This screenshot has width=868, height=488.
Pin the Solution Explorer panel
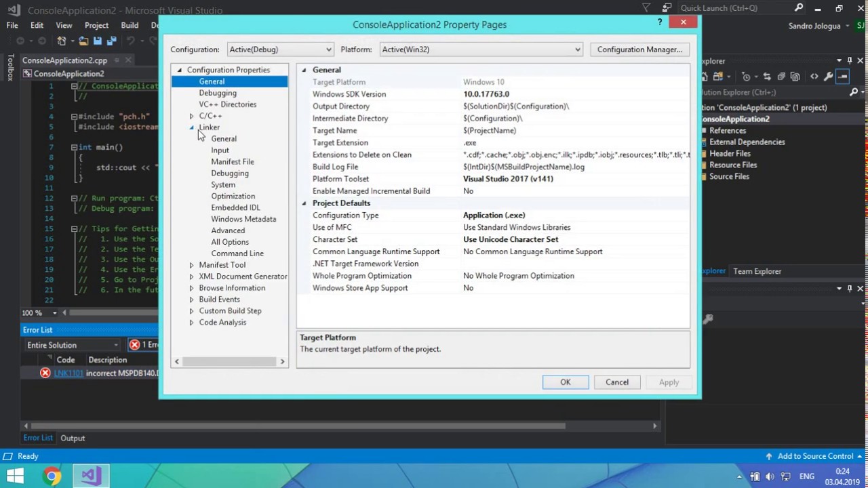(849, 61)
